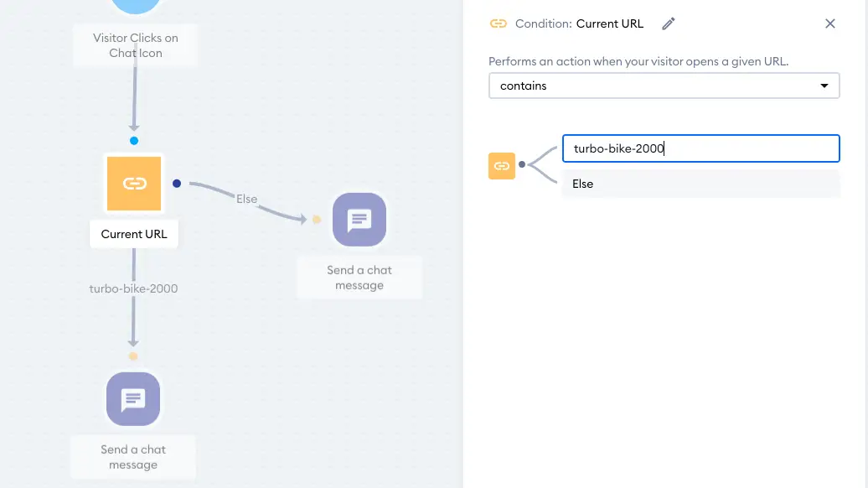Click the pencil edit icon beside Current URL
This screenshot has width=868, height=488.
tap(668, 23)
